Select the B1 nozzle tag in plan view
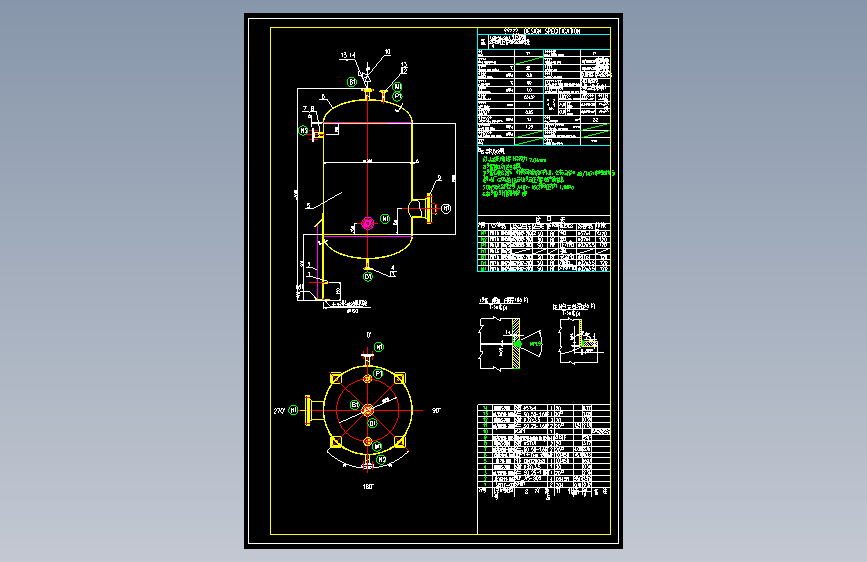Image resolution: width=867 pixels, height=562 pixels. pos(355,405)
